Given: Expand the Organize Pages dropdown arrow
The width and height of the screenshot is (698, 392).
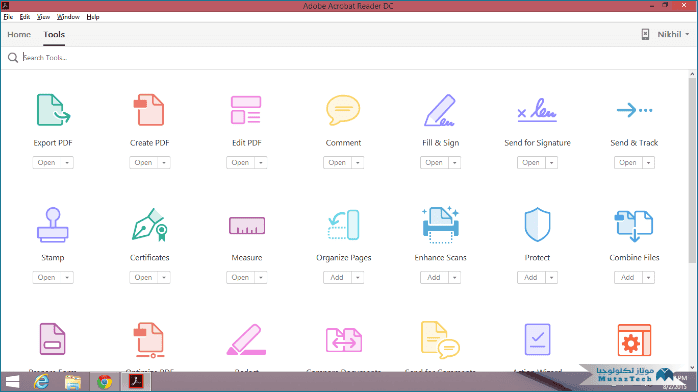Looking at the screenshot, I should (358, 278).
